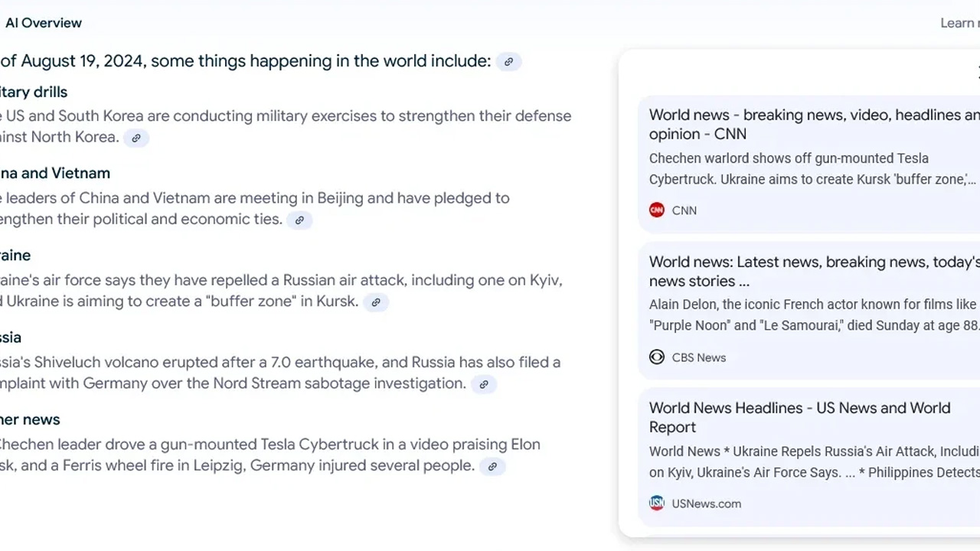Click the CNN source name text
The width and height of the screenshot is (980, 551).
(x=684, y=210)
